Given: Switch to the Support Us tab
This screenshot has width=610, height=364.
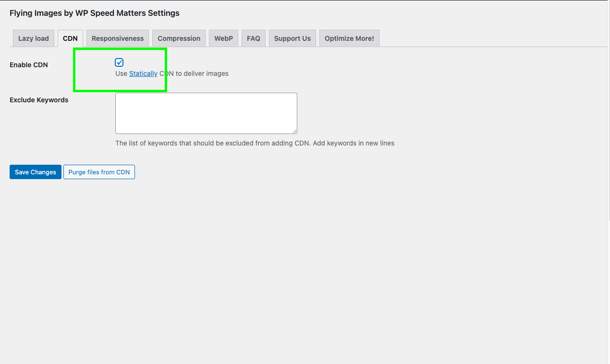Looking at the screenshot, I should (293, 38).
